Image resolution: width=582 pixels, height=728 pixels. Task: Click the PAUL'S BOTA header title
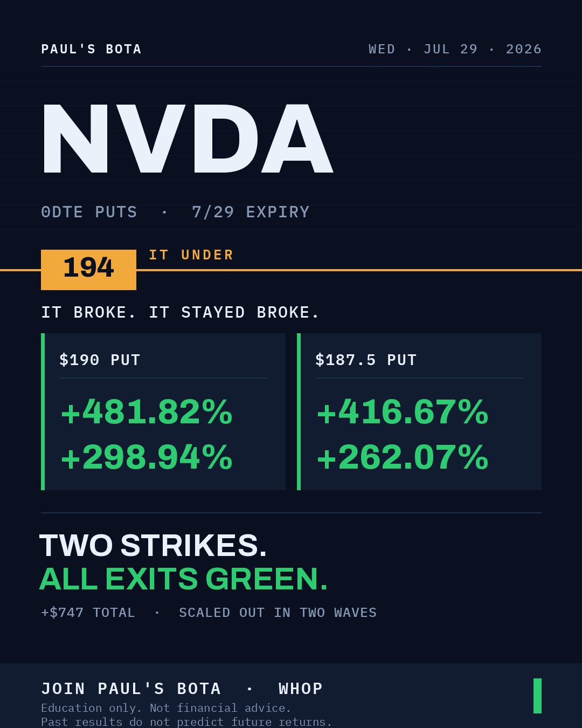pos(91,49)
